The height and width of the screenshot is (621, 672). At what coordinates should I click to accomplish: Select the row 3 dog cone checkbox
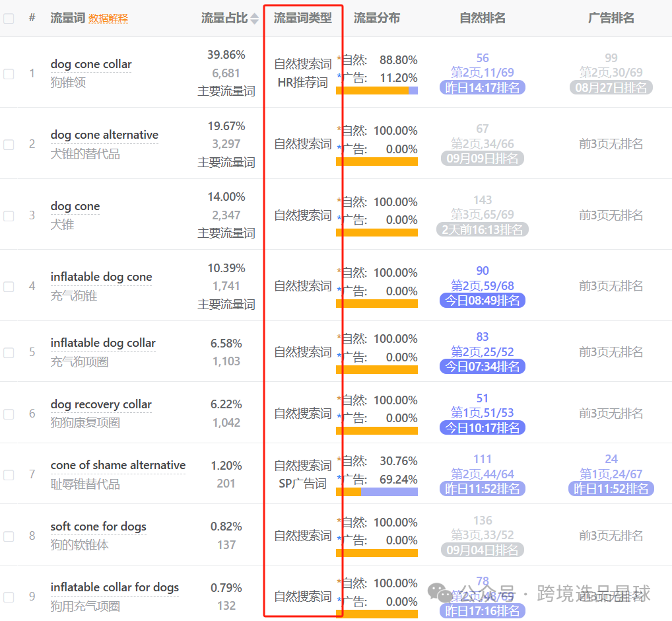click(x=9, y=216)
